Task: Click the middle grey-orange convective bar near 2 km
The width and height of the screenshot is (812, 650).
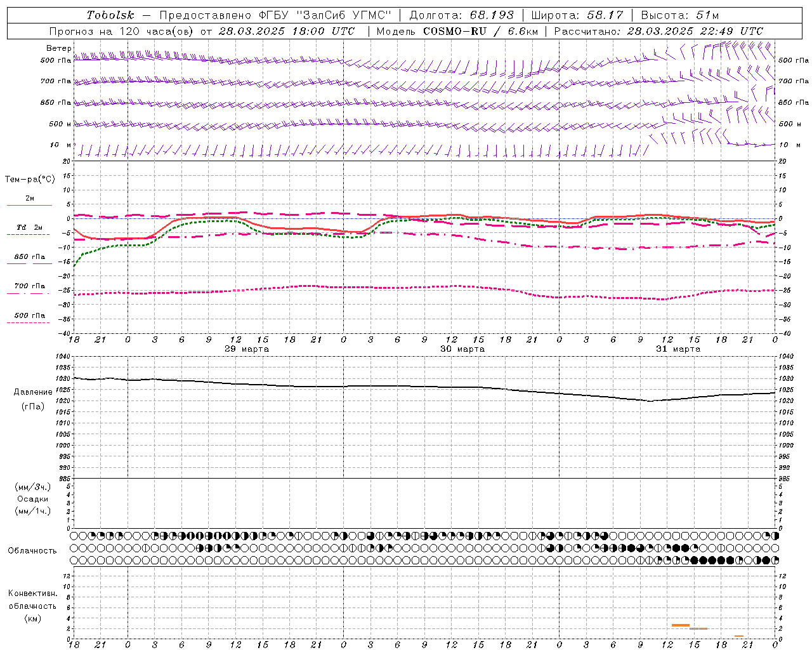Action: 698,628
